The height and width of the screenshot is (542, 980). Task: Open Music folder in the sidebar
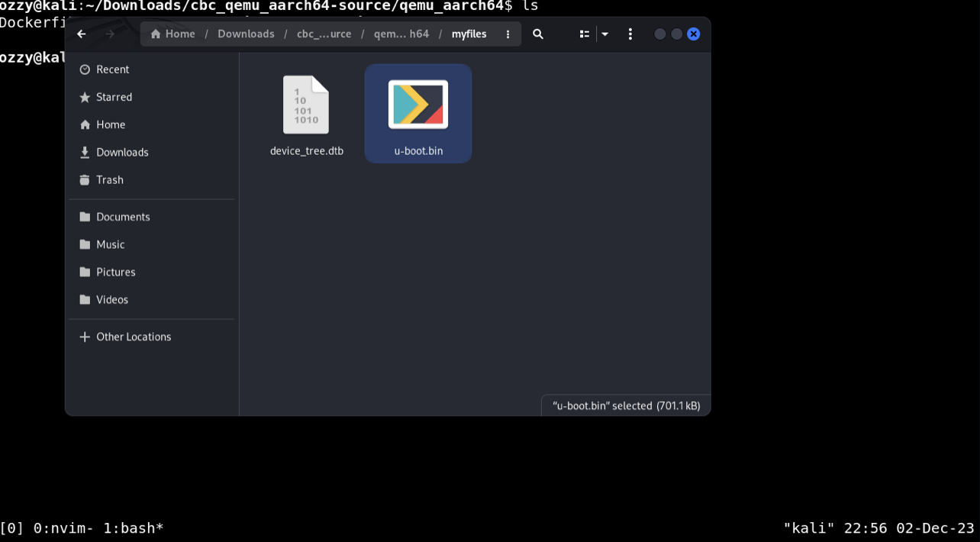tap(152, 244)
